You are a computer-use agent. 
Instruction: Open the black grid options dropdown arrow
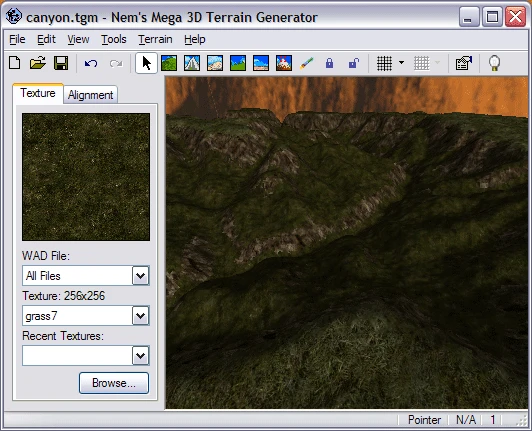[401, 63]
